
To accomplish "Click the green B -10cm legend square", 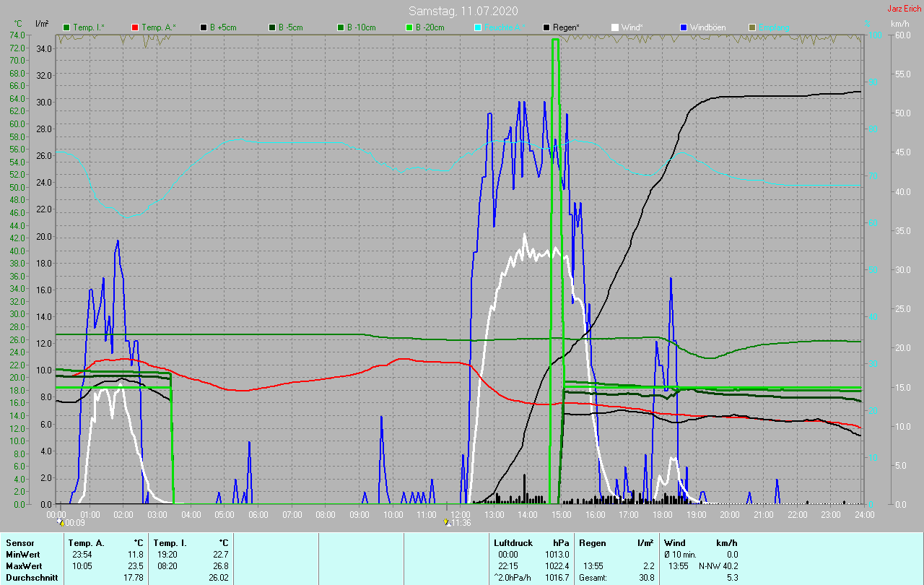I will [341, 27].
